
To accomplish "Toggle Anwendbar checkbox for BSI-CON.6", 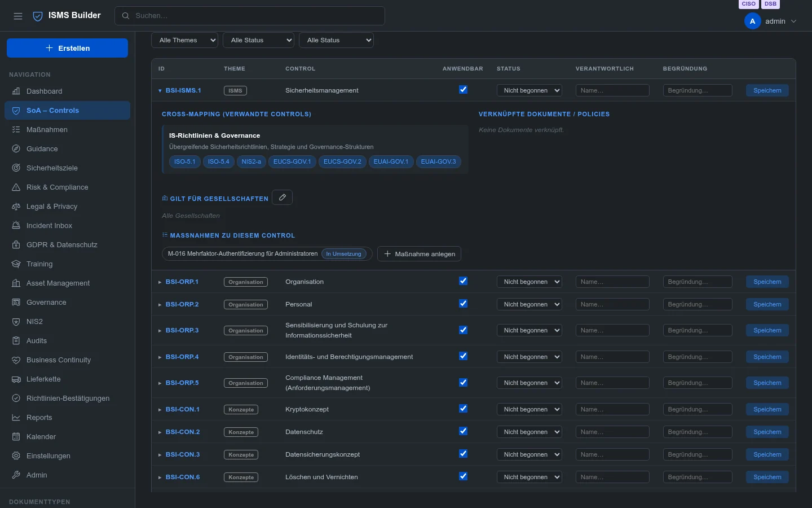I will [x=463, y=476].
